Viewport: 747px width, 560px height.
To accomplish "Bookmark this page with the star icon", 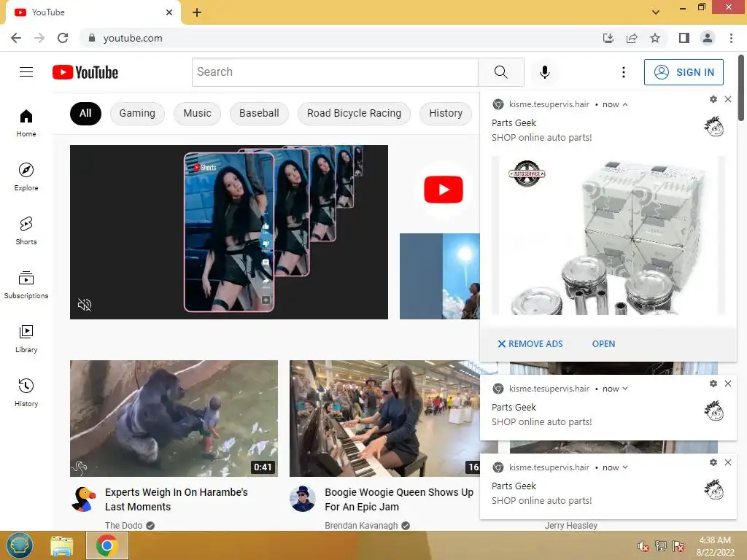I will tap(655, 38).
